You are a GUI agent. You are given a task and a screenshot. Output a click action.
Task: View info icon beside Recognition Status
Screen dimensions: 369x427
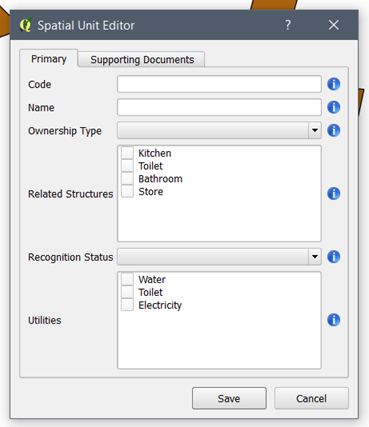334,257
